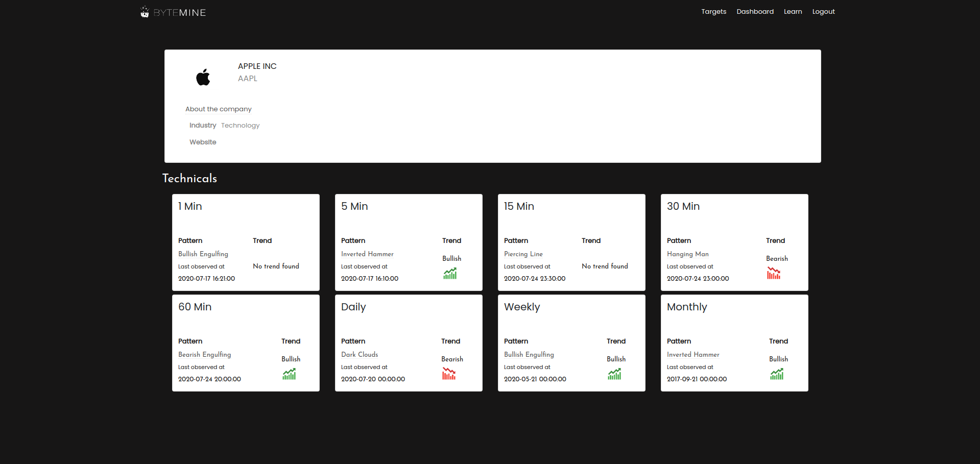The height and width of the screenshot is (464, 980).
Task: Open the Bullish Engulfing pattern in 1 Min card
Action: (x=203, y=254)
